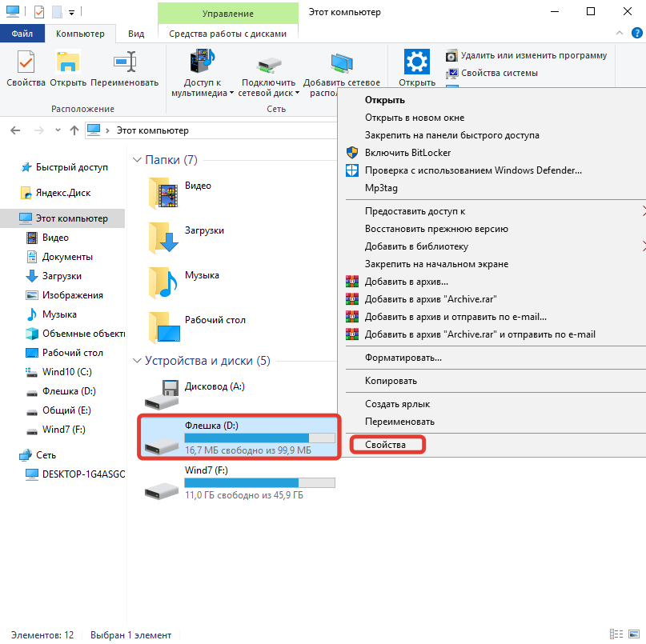
Task: Select Свойства in context menu
Action: tap(385, 444)
